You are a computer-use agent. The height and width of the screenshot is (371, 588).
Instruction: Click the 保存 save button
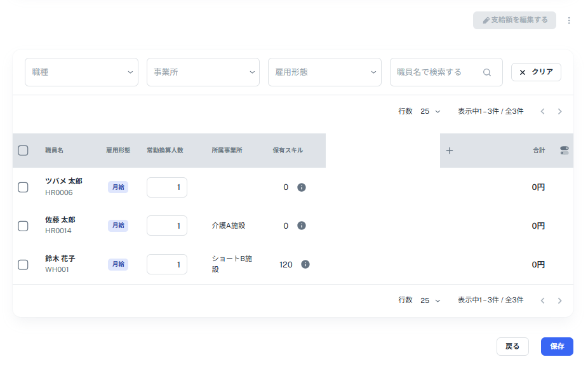(557, 346)
